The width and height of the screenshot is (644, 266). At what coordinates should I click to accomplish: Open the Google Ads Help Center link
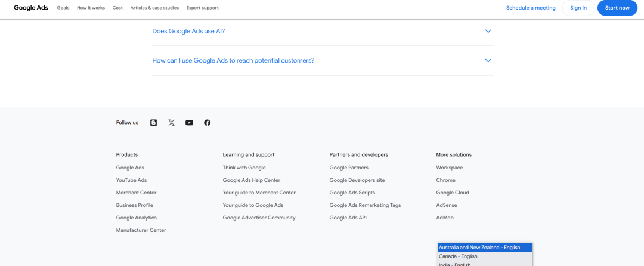click(x=252, y=180)
